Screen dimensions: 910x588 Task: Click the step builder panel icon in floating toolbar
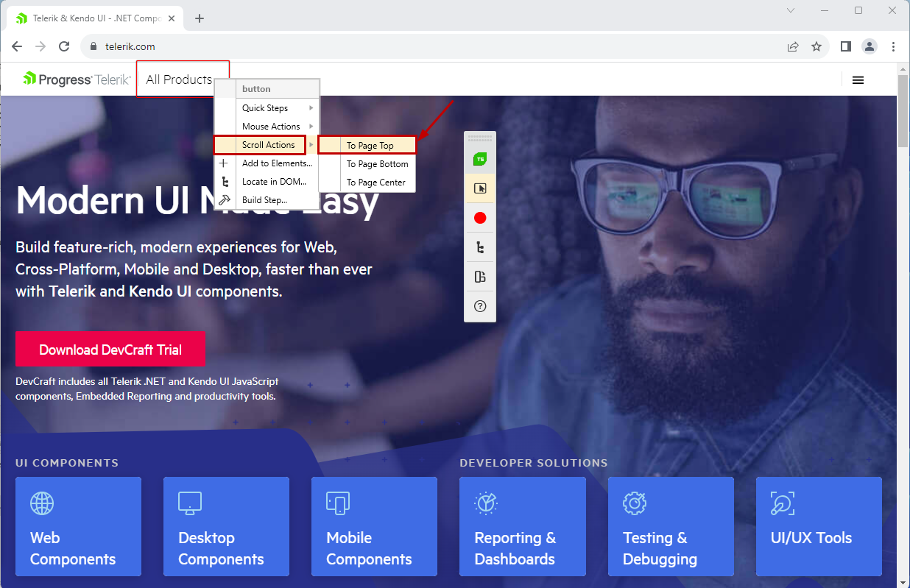tap(480, 277)
